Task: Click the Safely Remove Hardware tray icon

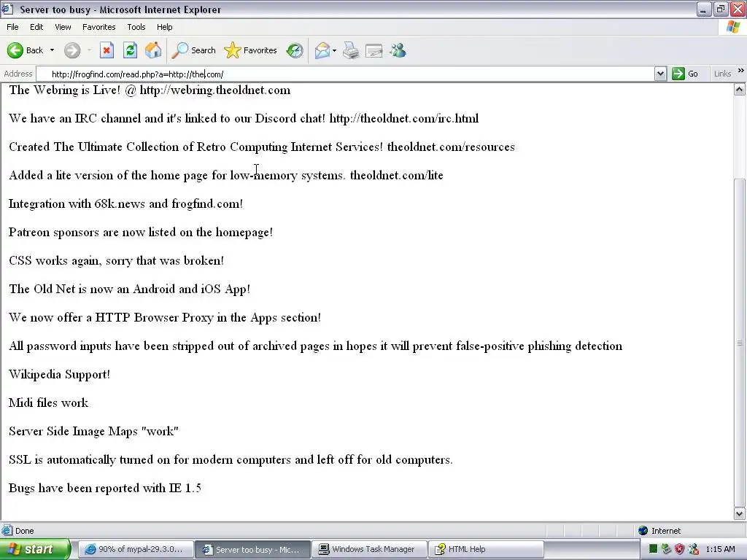Action: click(x=666, y=549)
